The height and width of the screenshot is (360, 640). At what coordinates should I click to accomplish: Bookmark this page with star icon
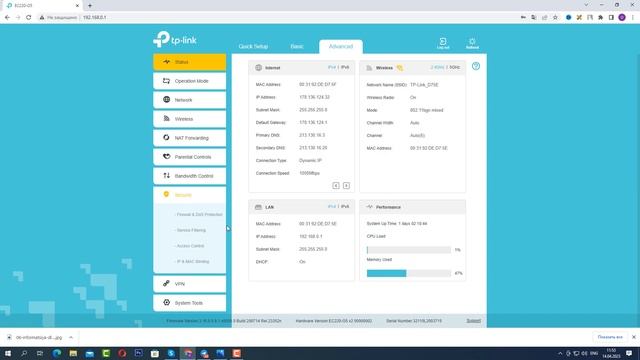pyautogui.click(x=555, y=18)
